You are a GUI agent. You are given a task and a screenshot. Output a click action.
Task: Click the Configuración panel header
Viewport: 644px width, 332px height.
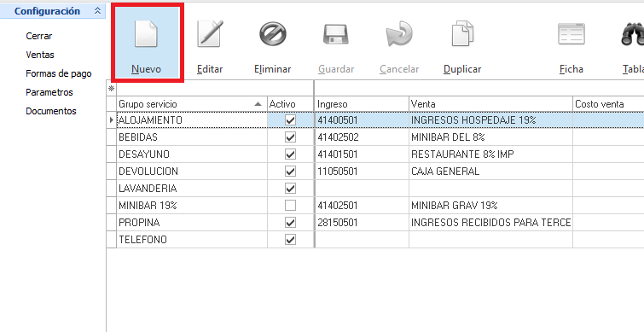click(53, 11)
